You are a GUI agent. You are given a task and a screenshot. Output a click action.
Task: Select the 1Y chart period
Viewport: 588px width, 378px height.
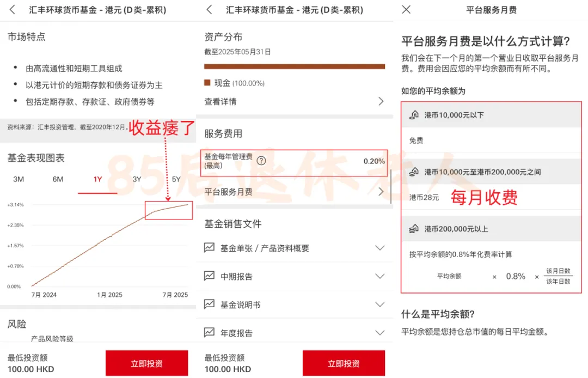click(x=98, y=179)
